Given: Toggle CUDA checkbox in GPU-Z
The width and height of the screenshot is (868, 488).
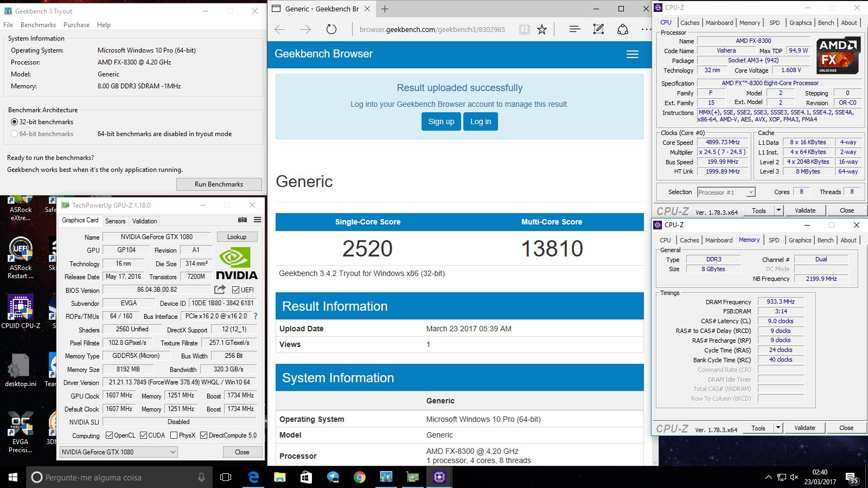Looking at the screenshot, I should (144, 435).
